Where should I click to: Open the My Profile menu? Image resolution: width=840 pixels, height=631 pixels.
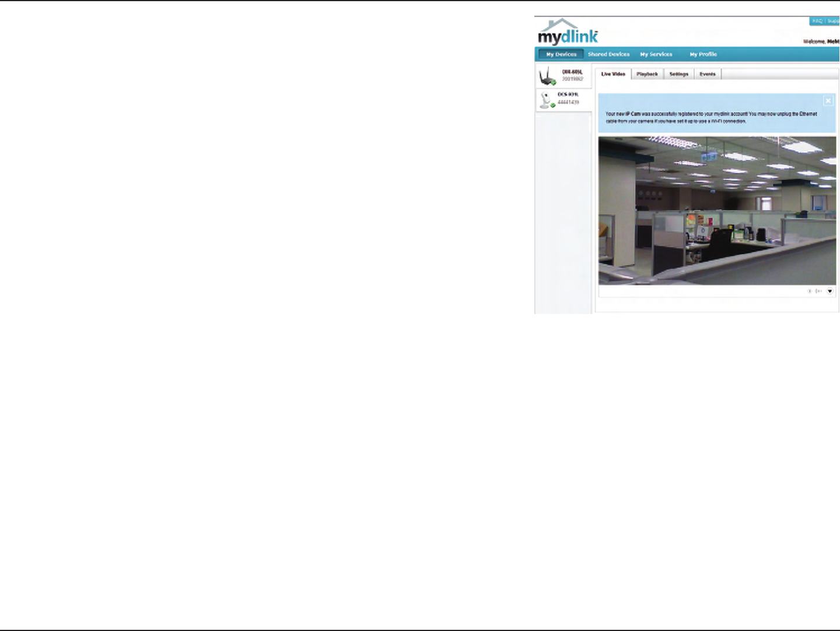pos(703,54)
